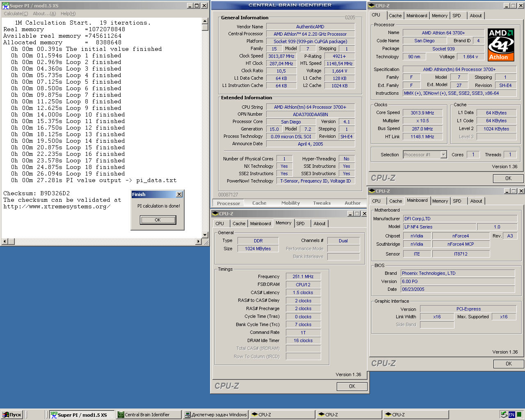
Task: Open Calculate menu in Super PI
Action: click(16, 14)
